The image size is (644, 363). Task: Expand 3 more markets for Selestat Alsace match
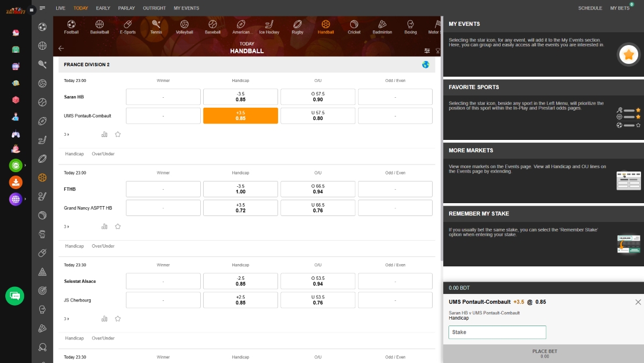pyautogui.click(x=67, y=319)
